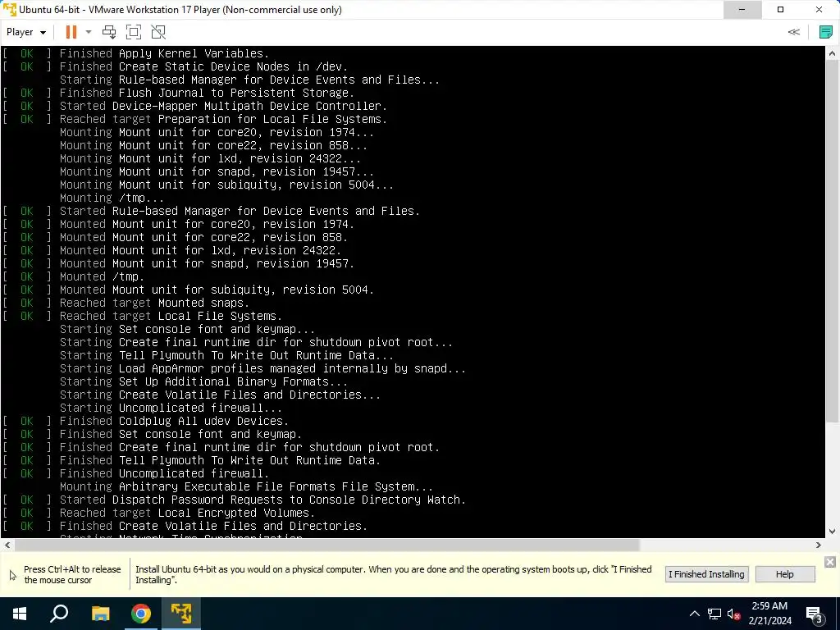Screen dimensions: 840x630
Task: Click the vertical scrollbar down arrow
Action: 832,532
